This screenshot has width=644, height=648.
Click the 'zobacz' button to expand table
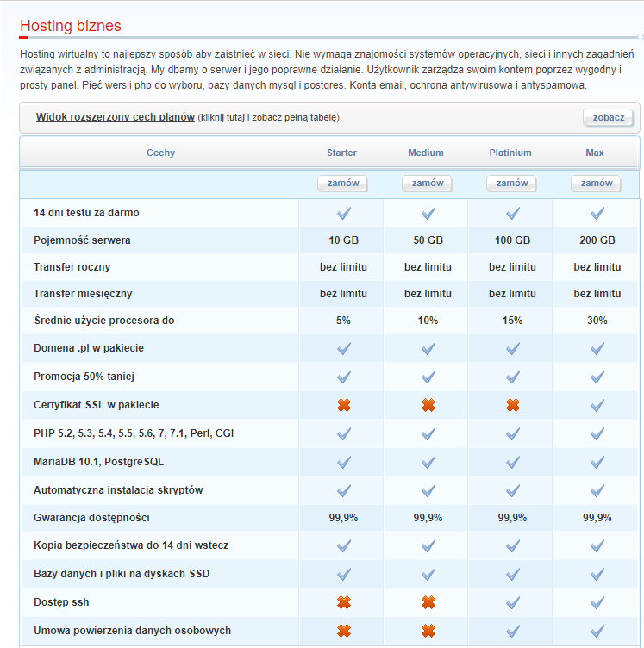click(x=608, y=118)
